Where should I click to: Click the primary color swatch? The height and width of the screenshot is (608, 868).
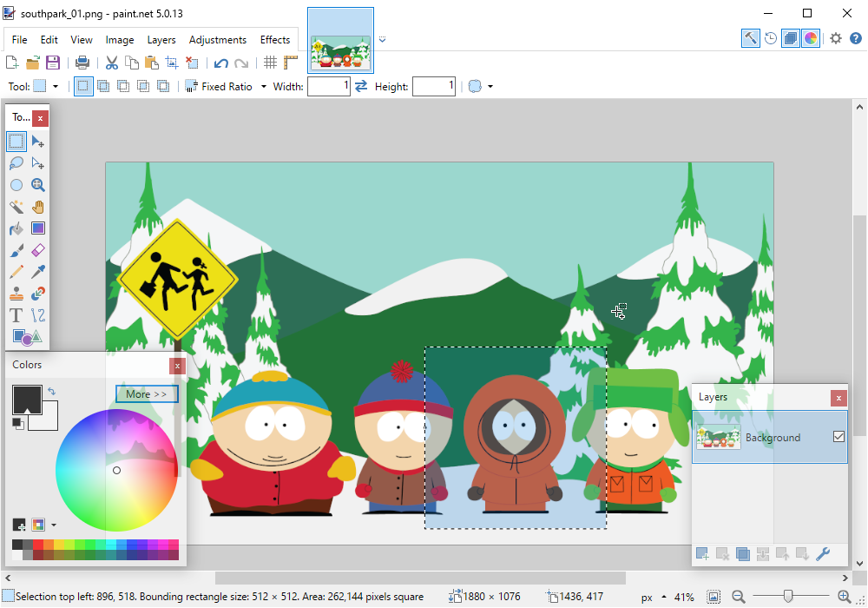[27, 400]
